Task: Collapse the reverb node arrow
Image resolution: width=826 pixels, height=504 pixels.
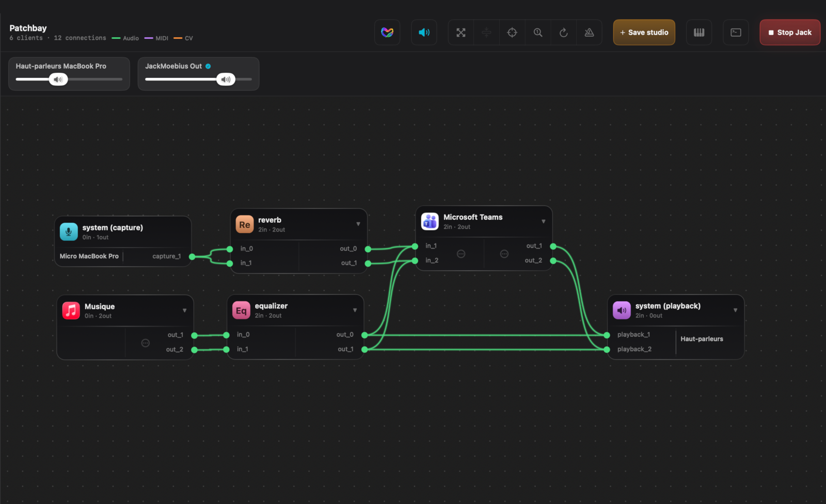Action: 358,224
